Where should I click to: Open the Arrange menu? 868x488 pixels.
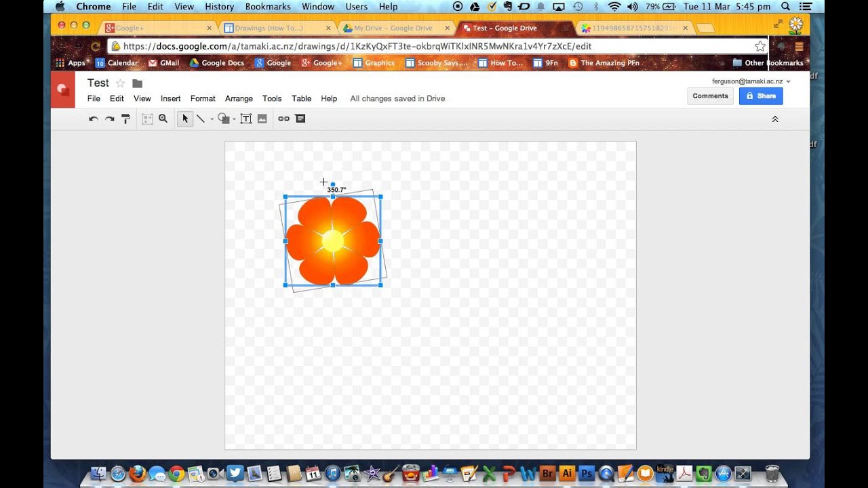tap(239, 98)
